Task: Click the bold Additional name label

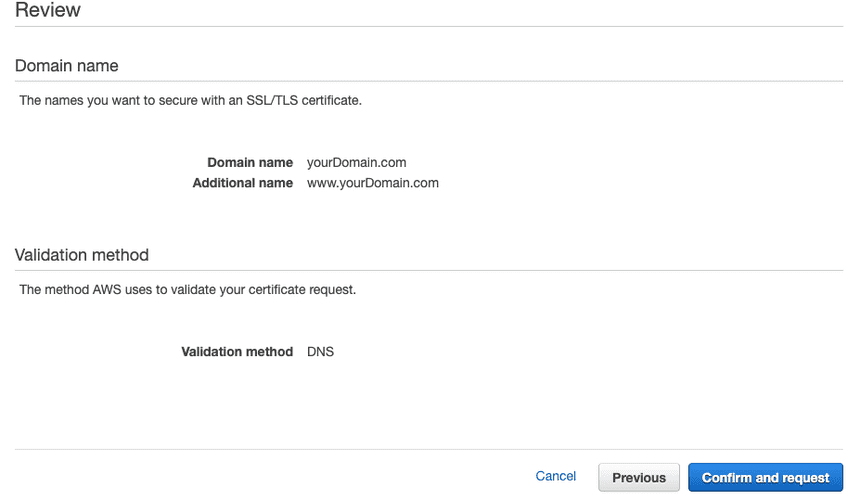Action: click(242, 183)
